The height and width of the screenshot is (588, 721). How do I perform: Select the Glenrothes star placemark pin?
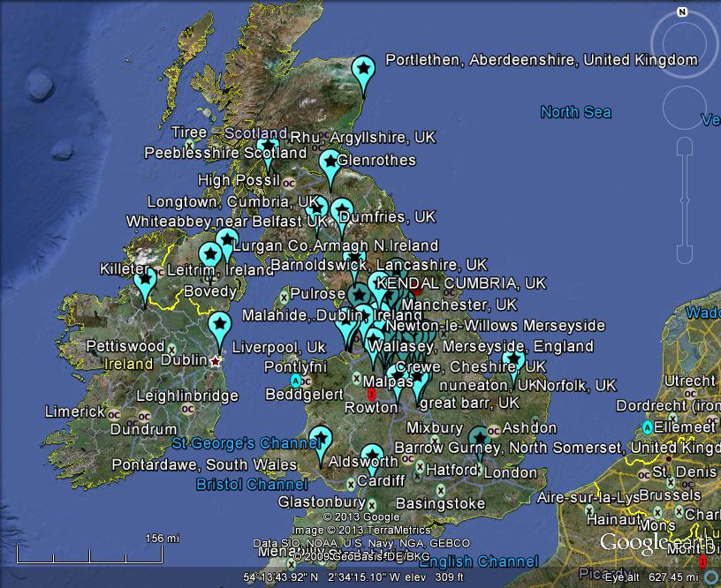click(x=330, y=163)
